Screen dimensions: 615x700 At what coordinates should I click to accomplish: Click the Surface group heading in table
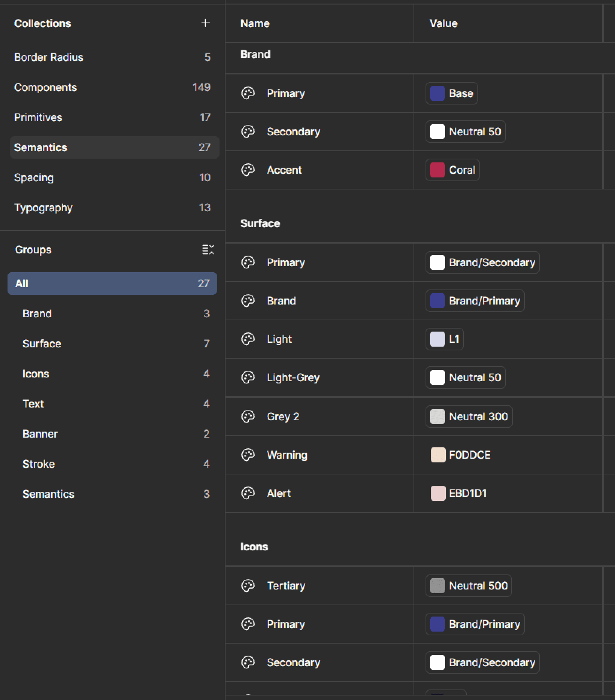pyautogui.click(x=260, y=223)
